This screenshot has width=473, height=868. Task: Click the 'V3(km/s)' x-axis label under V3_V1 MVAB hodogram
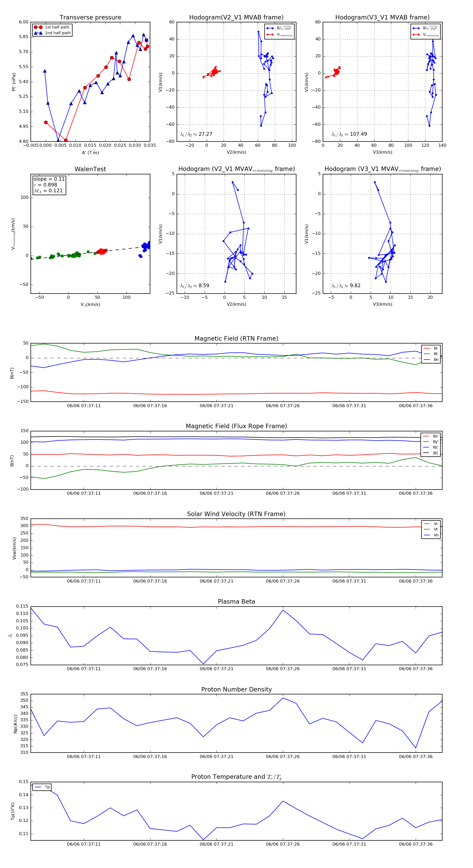[382, 152]
